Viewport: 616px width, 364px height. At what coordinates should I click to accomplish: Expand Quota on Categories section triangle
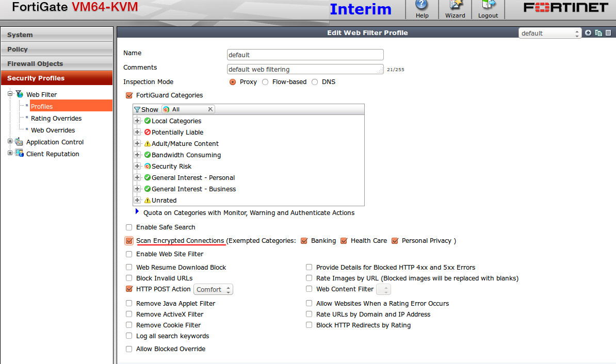tap(137, 212)
